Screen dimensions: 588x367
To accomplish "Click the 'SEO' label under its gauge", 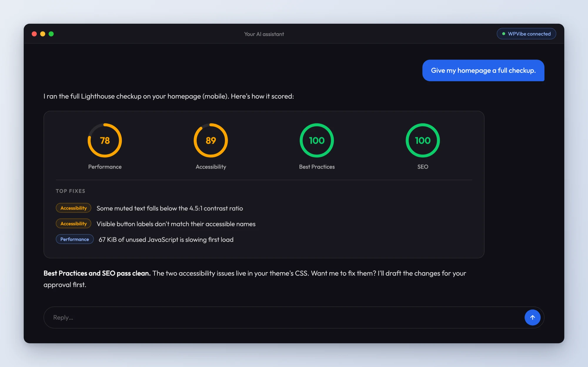I will 423,167.
